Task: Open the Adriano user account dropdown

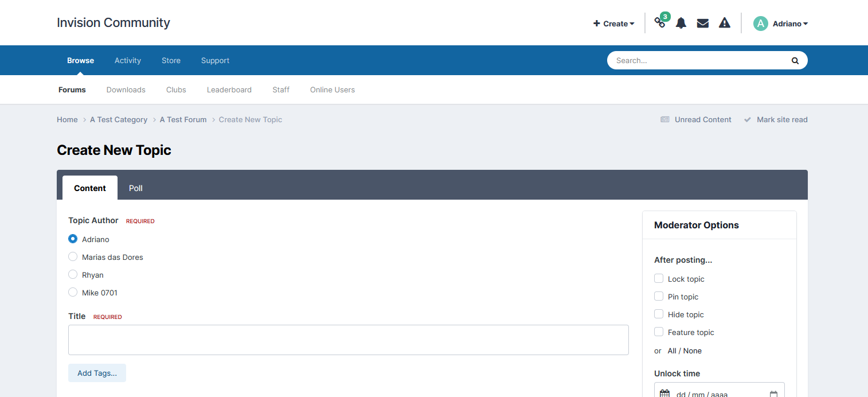Action: (x=790, y=24)
